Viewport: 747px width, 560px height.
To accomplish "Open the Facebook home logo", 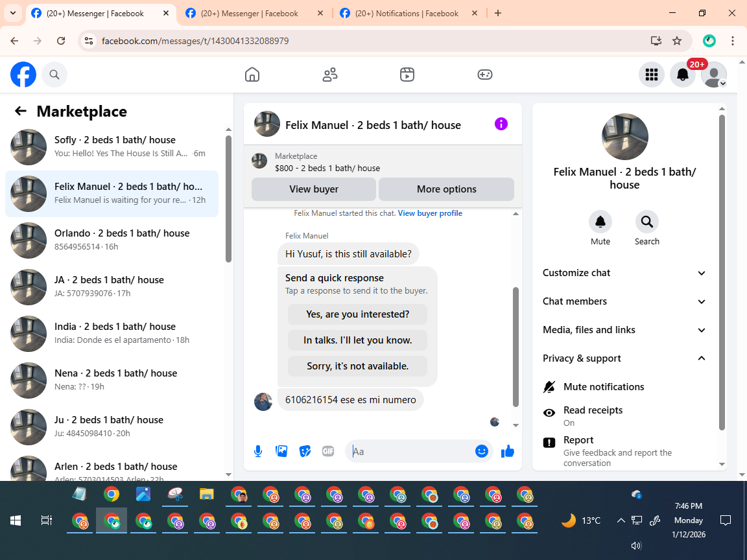I will 23,75.
